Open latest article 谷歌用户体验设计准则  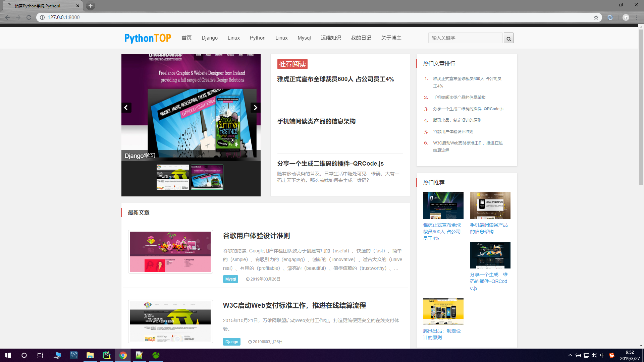point(256,236)
